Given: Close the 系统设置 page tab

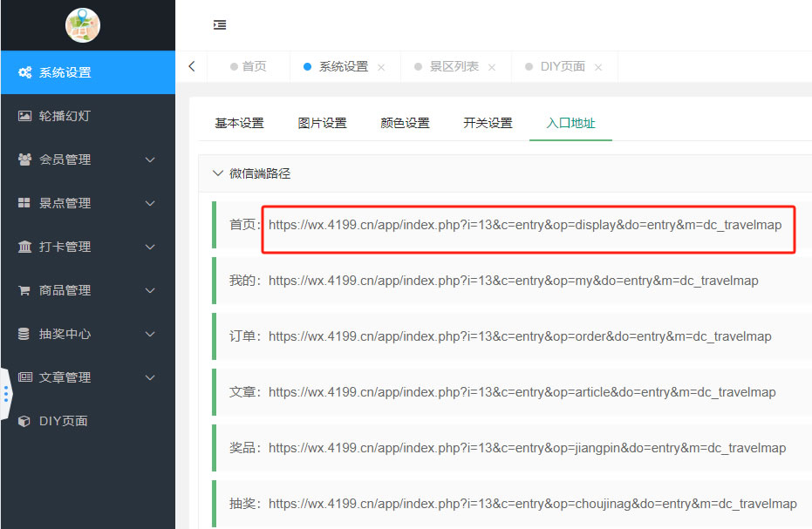Looking at the screenshot, I should pos(381,67).
